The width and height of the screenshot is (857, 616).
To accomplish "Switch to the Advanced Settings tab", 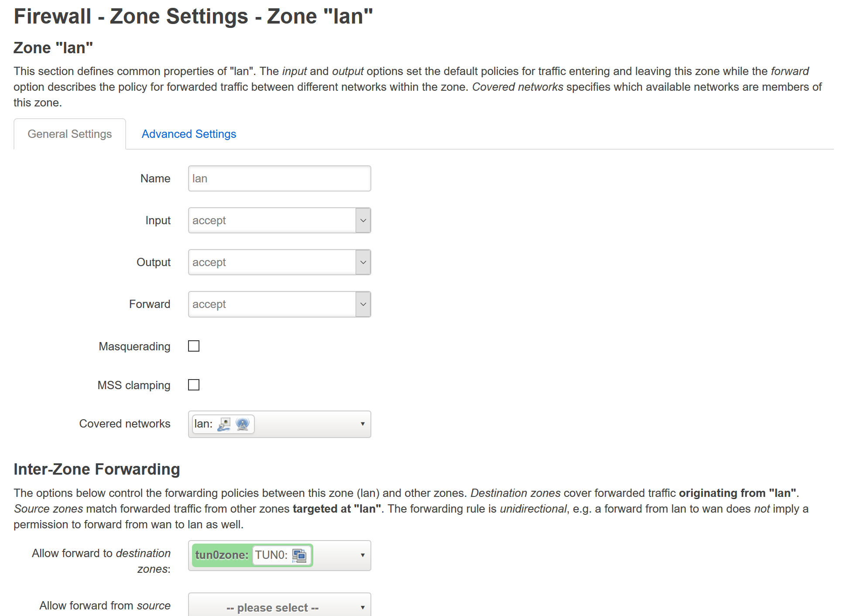I will pos(189,134).
